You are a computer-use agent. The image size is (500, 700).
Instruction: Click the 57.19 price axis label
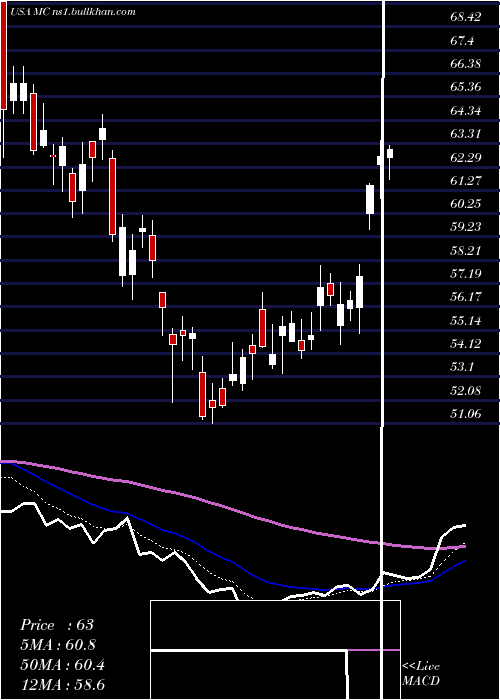pyautogui.click(x=466, y=273)
